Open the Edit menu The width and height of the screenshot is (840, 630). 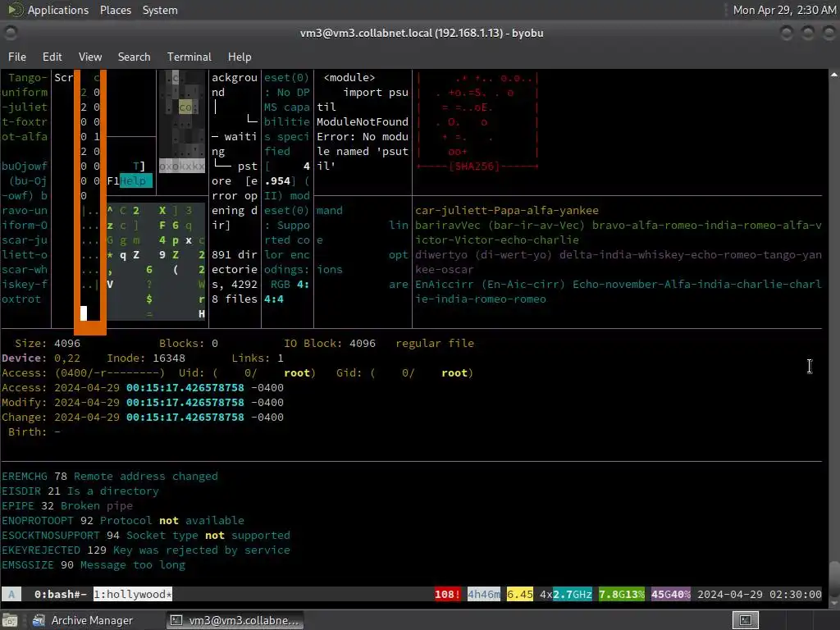point(52,57)
